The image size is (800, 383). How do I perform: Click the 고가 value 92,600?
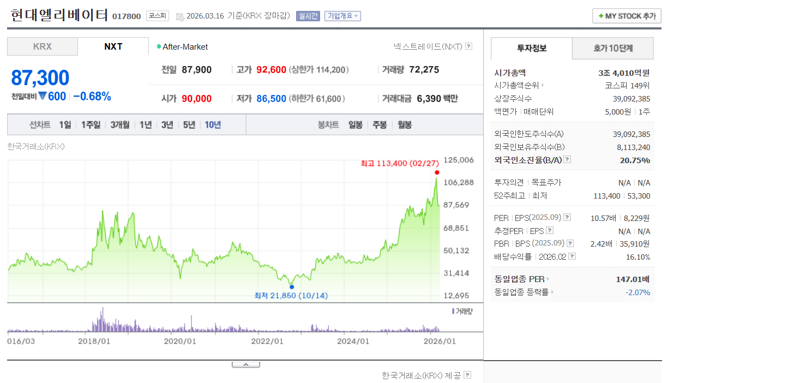[x=271, y=70]
